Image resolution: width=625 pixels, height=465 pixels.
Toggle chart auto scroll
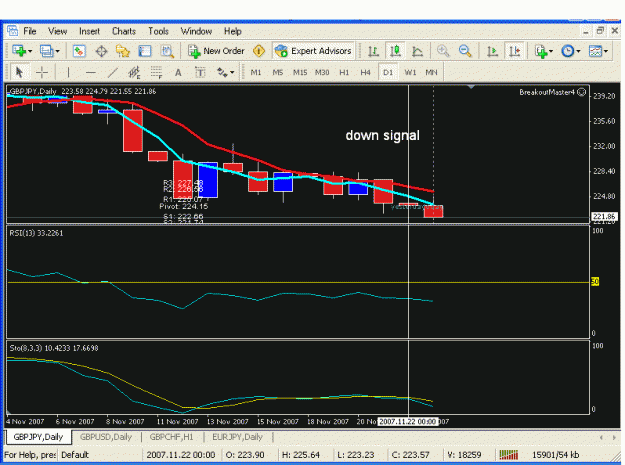(x=493, y=51)
